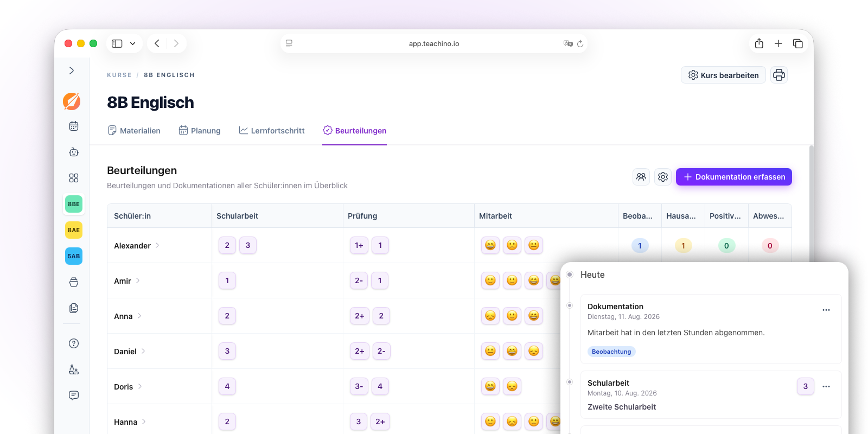Click Alexander's green Positiv count badge
The image size is (868, 434).
coord(726,246)
